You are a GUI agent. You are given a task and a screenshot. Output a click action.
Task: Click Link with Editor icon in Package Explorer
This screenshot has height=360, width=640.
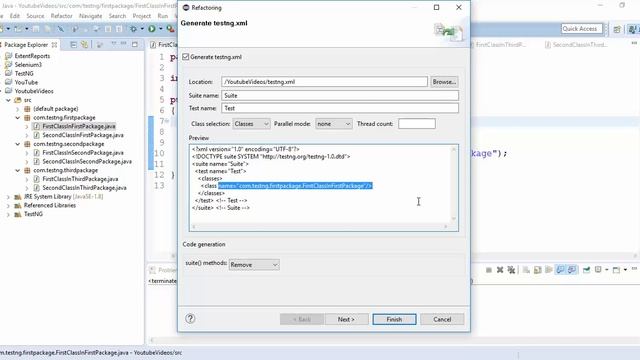point(84,44)
